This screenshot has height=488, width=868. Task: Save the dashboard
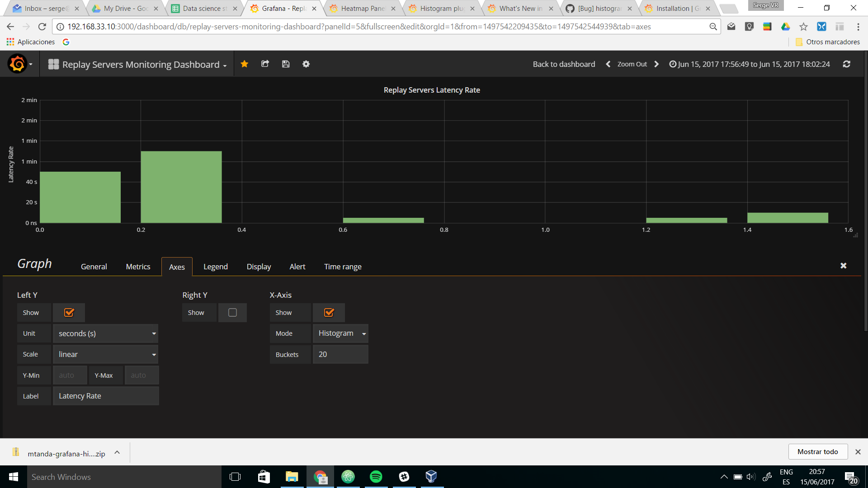(x=286, y=64)
